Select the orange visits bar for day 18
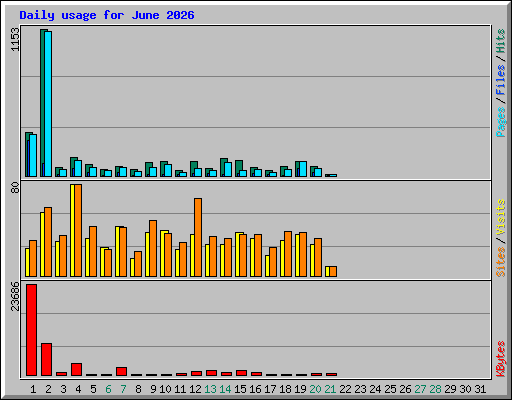 (288, 254)
